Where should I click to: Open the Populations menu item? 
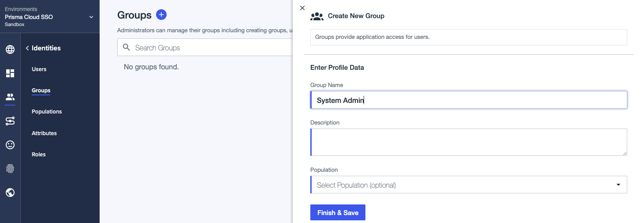pyautogui.click(x=47, y=112)
